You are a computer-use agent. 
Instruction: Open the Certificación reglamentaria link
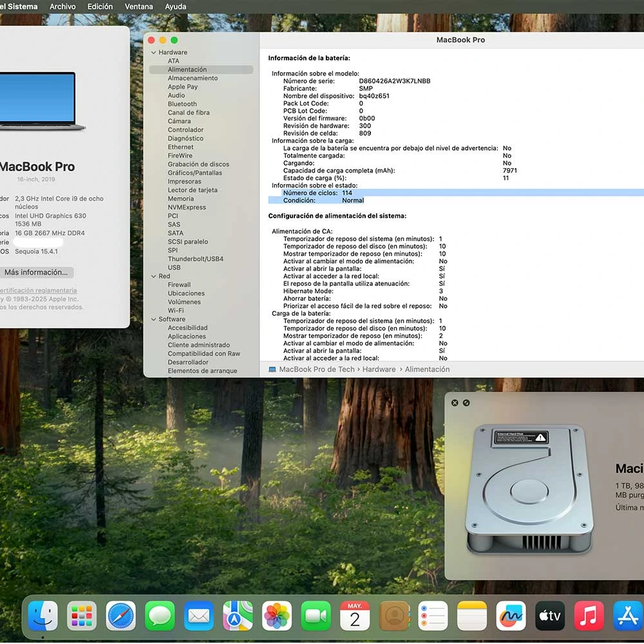tap(38, 290)
